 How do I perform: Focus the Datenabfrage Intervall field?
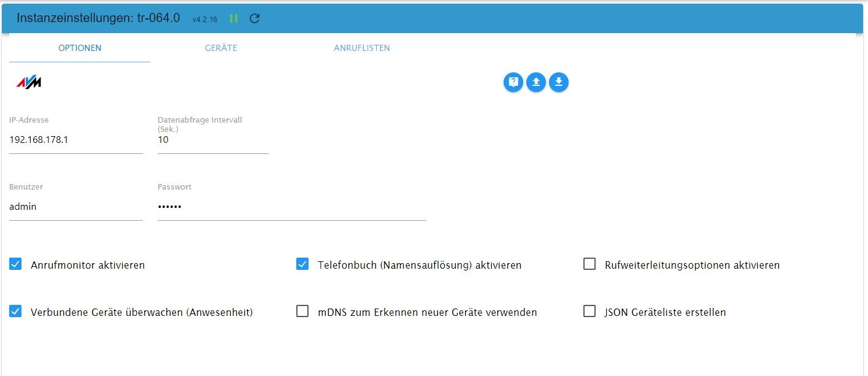tap(213, 140)
